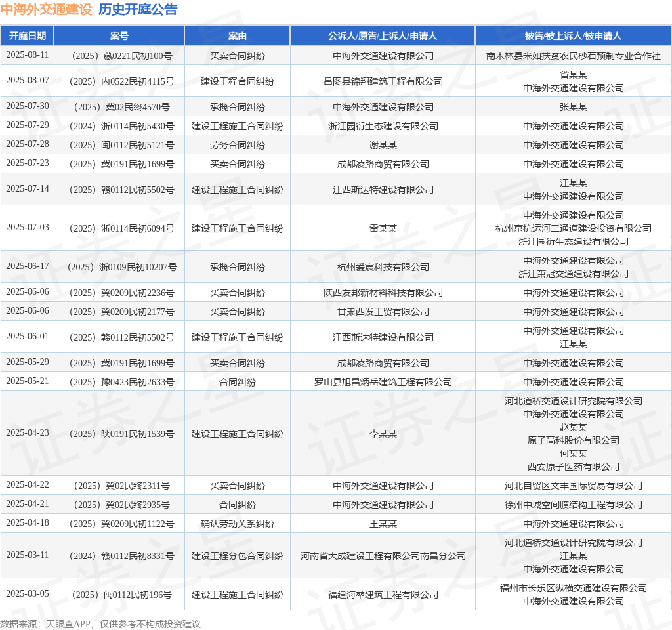Select plaintiff 甘肃西发工贸有限公司

pos(383,312)
